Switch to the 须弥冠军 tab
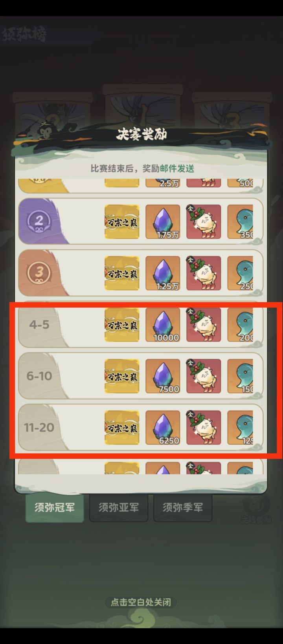 tap(55, 507)
